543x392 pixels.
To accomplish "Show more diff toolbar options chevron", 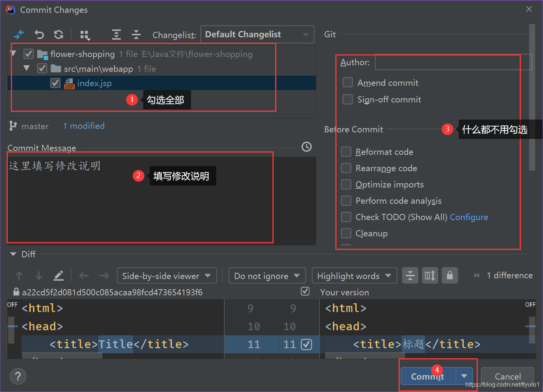I will point(477,276).
